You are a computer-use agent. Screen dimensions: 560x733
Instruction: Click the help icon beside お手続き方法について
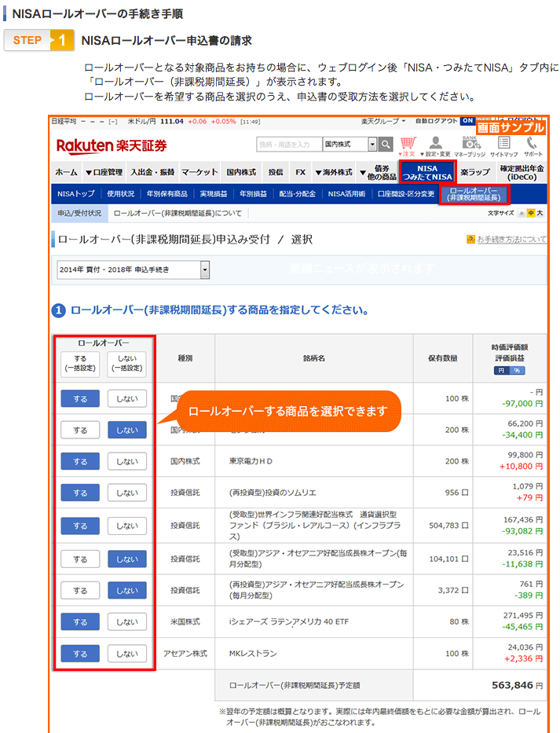coord(470,240)
